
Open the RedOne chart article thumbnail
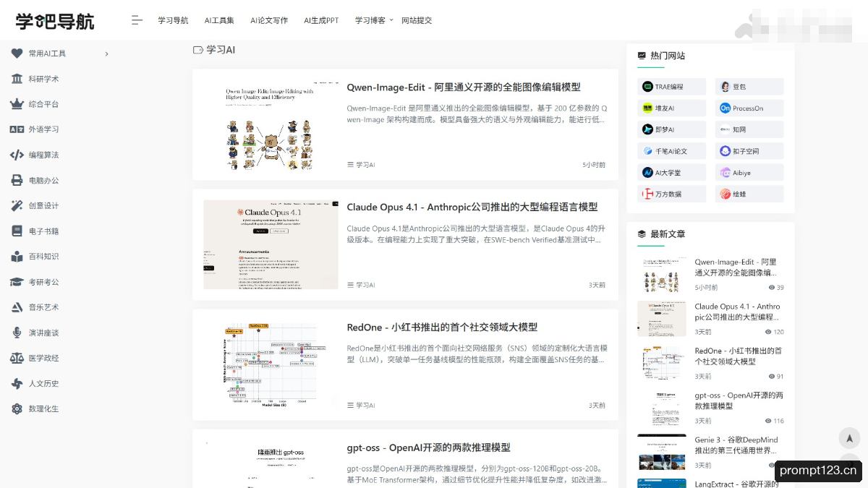(x=271, y=365)
